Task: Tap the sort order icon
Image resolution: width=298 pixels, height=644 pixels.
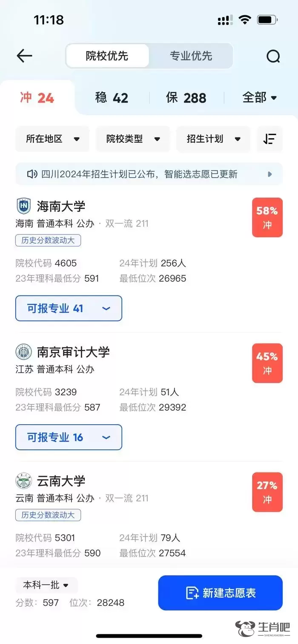Action: point(269,139)
